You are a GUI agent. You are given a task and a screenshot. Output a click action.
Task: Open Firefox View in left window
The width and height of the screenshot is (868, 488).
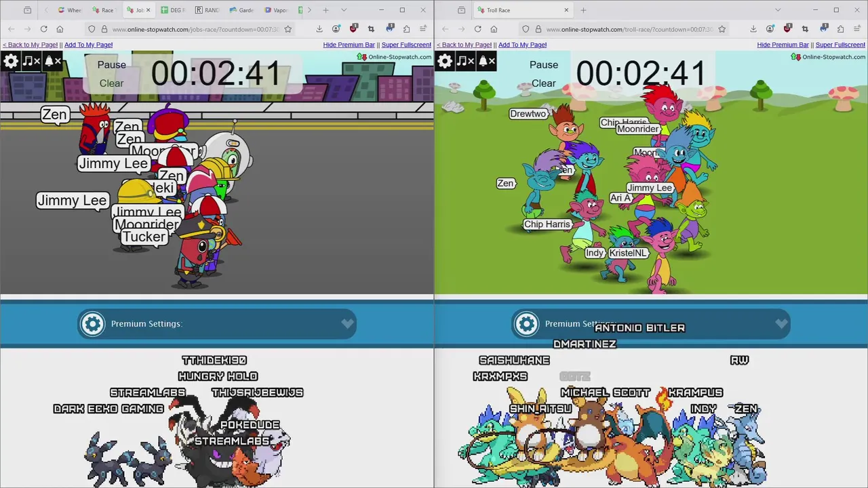pos(27,10)
